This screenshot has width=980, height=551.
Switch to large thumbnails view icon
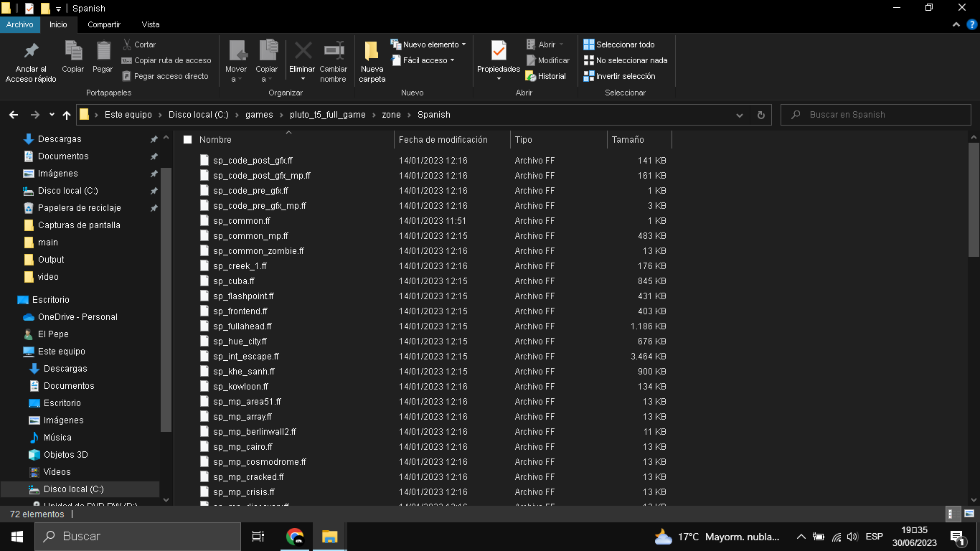969,514
